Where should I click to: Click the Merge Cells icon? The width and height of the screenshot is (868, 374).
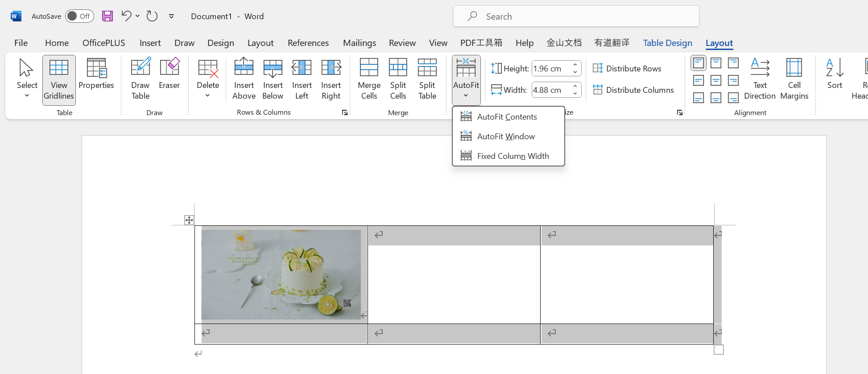pyautogui.click(x=369, y=79)
